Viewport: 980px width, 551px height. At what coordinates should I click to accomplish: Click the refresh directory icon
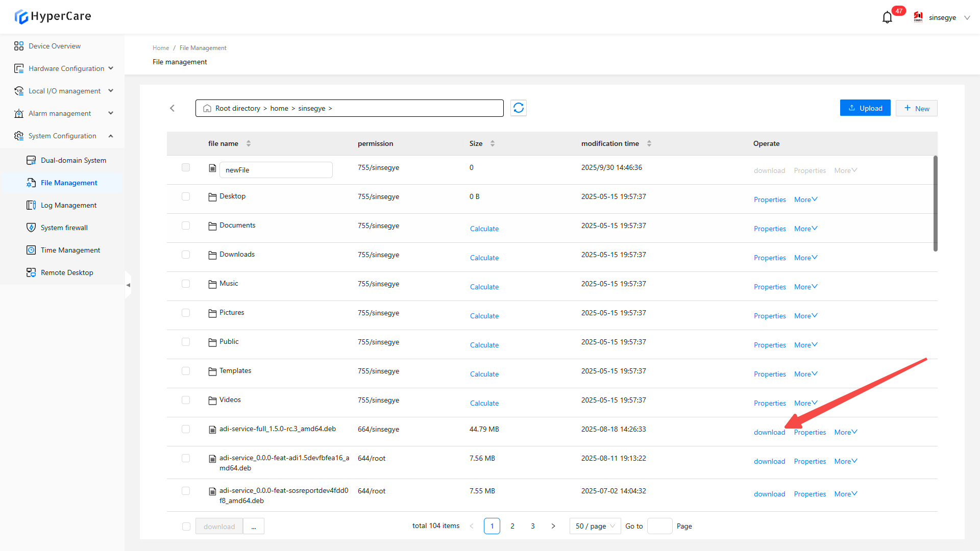click(x=518, y=108)
